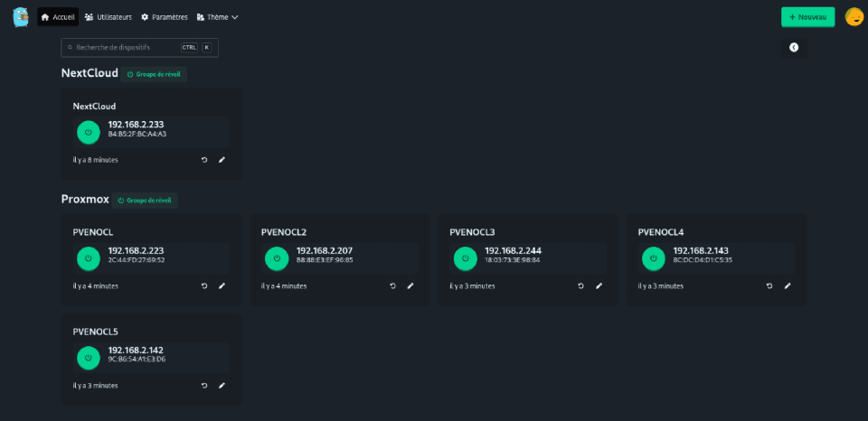The width and height of the screenshot is (868, 421).
Task: Edit the PVENOCL3 device with pencil icon
Action: (599, 285)
